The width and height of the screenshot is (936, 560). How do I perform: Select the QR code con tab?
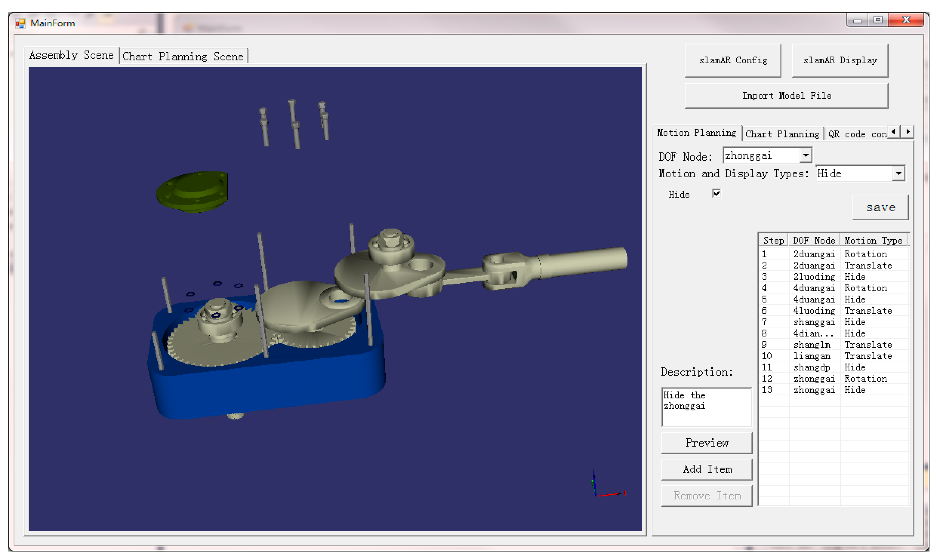(856, 134)
